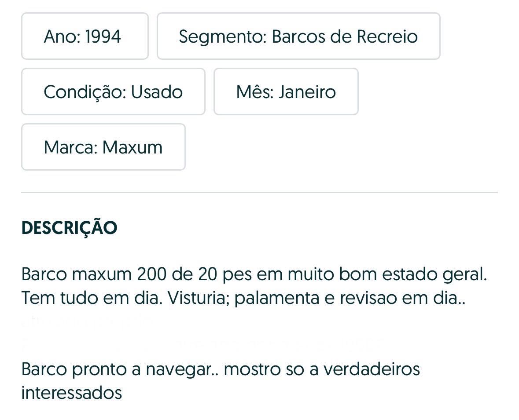Screen dimensions: 519x420
Task: Click the horizontal divider above DESCRIÇÃO
Action: [x=260, y=192]
